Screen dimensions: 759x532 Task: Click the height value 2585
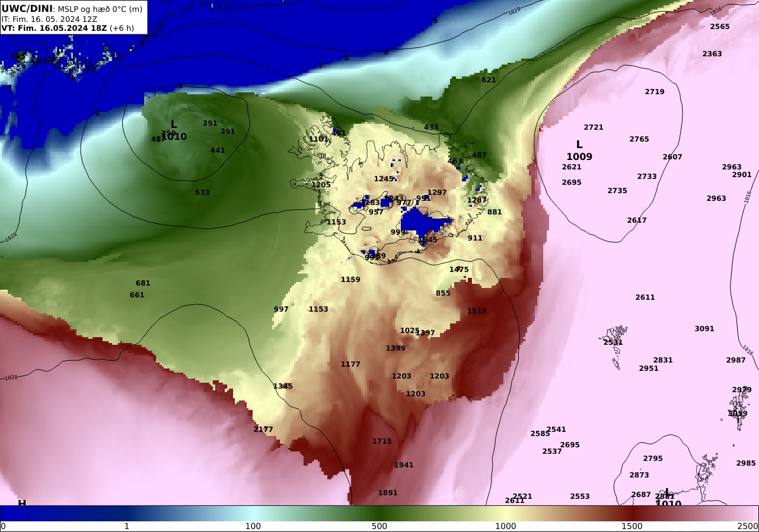(540, 434)
